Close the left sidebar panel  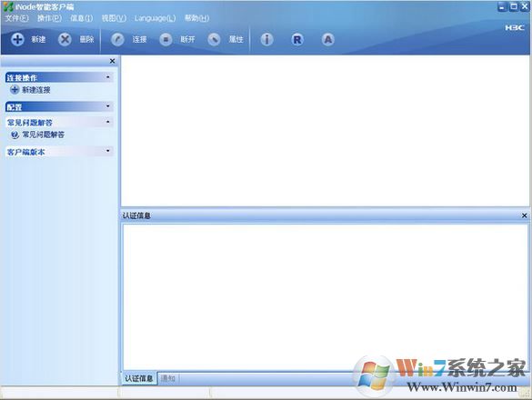112,61
